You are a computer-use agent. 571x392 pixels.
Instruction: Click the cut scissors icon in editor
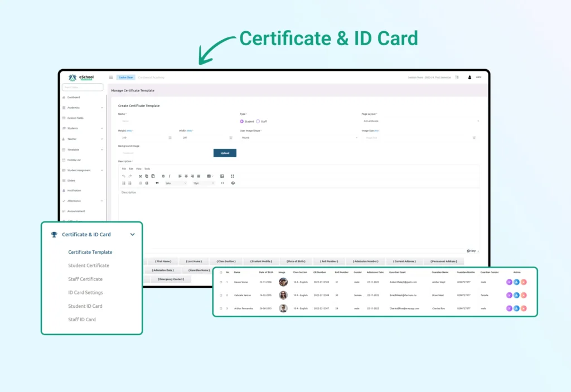coord(140,176)
